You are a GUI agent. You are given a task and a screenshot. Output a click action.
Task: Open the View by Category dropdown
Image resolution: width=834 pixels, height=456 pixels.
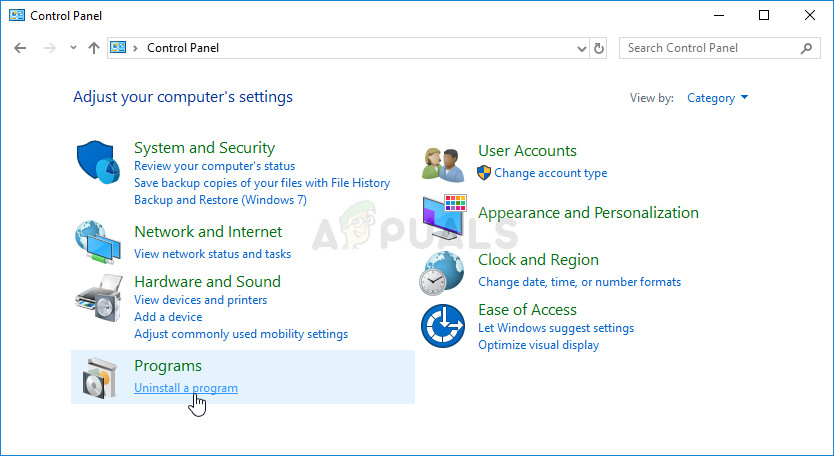pos(718,98)
